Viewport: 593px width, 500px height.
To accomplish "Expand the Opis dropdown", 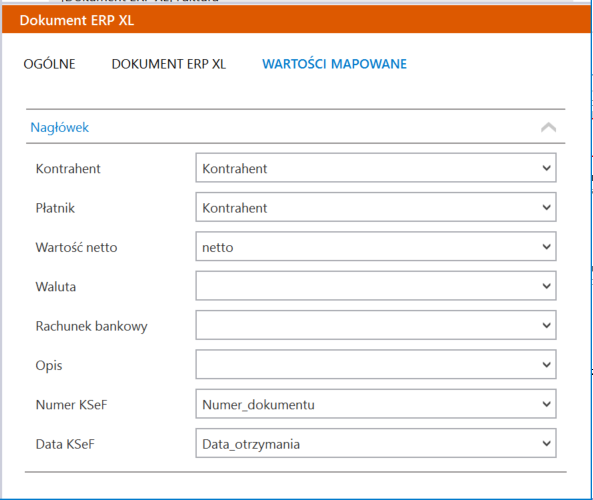I will point(376,364).
